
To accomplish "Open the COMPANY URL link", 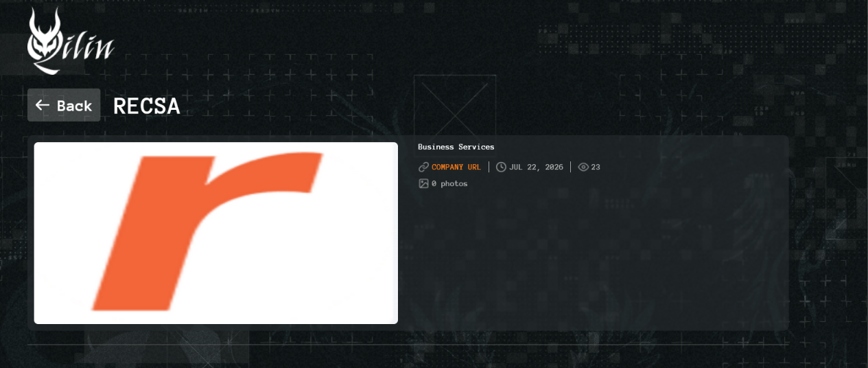I will click(x=456, y=167).
